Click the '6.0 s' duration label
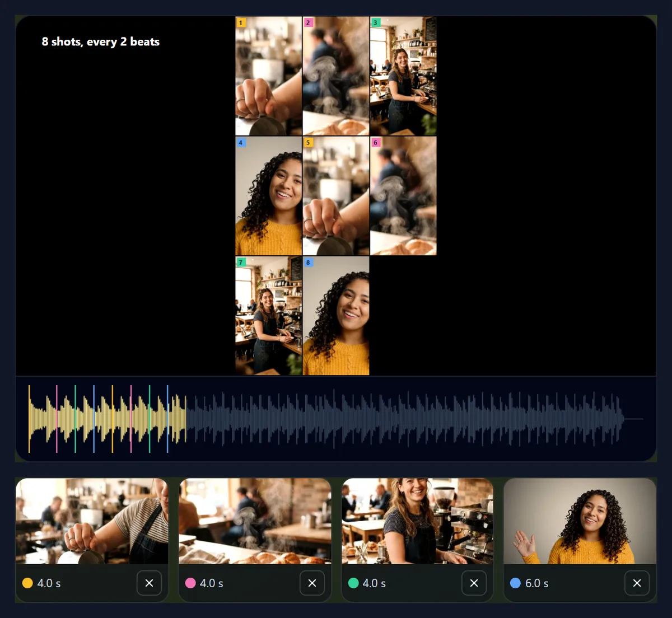Viewport: 672px width, 618px height. coord(536,583)
